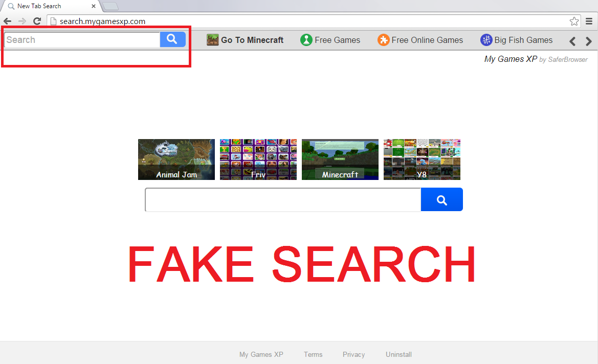598x364 pixels.
Task: Click the browser back arrow button
Action: [8, 21]
